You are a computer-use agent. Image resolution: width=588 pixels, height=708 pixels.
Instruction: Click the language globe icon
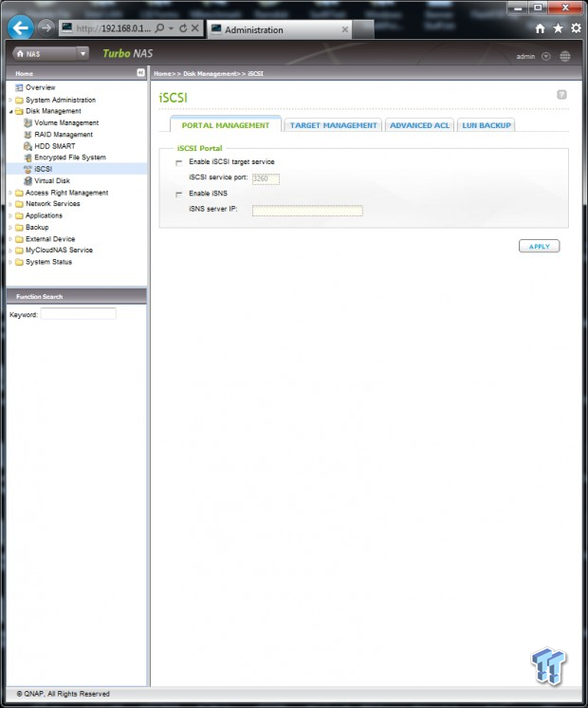coord(565,56)
